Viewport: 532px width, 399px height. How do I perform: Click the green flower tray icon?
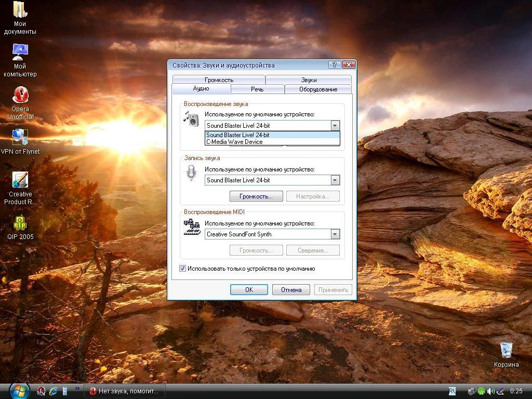tap(481, 391)
